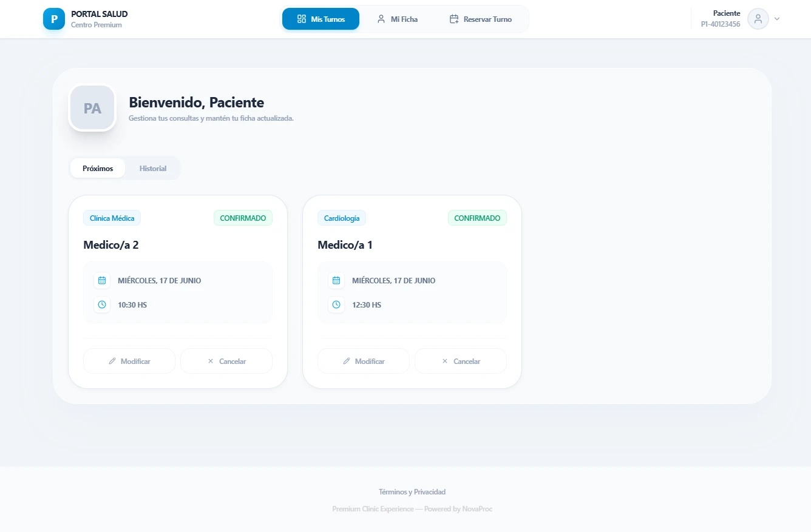Click the blue P logo of Portal Salud
Image resolution: width=811 pixels, height=532 pixels.
click(54, 19)
